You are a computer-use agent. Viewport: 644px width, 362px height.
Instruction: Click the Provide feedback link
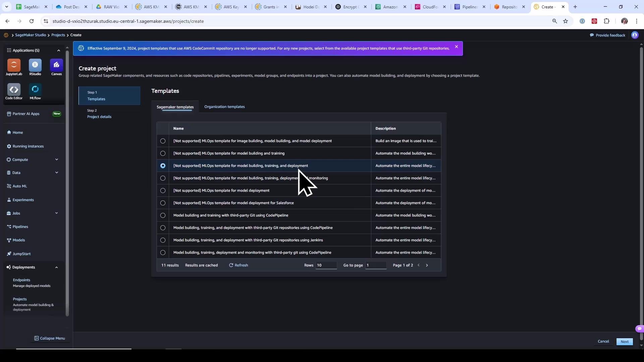pyautogui.click(x=607, y=35)
